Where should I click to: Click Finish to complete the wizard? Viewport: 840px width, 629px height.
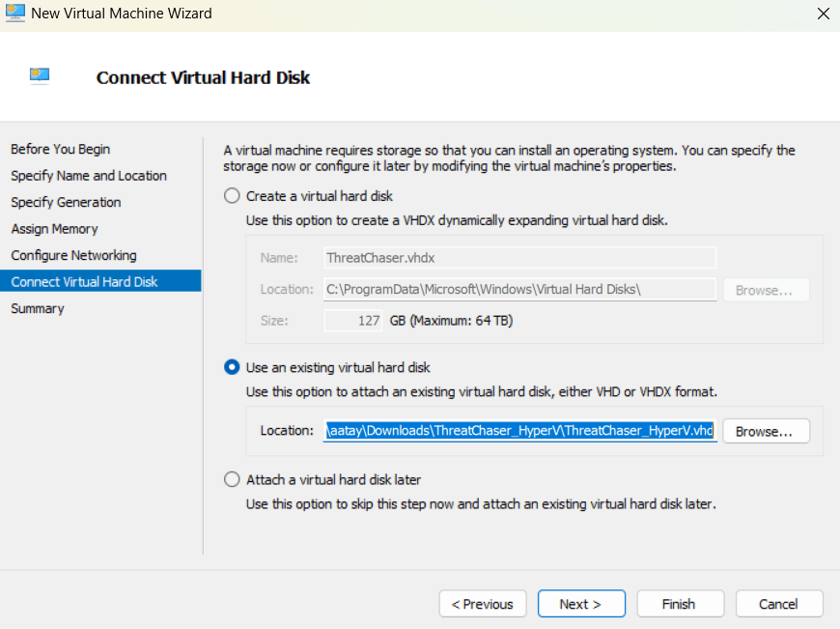coord(679,604)
